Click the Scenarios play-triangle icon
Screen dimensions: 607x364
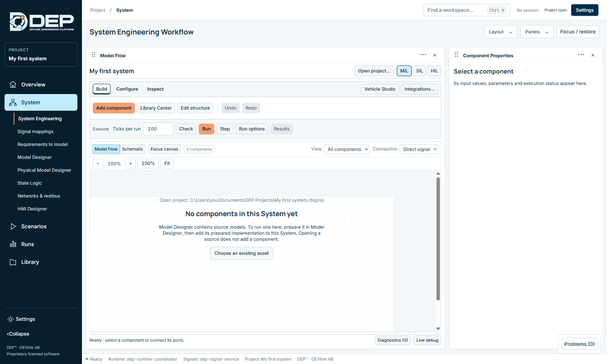point(13,226)
